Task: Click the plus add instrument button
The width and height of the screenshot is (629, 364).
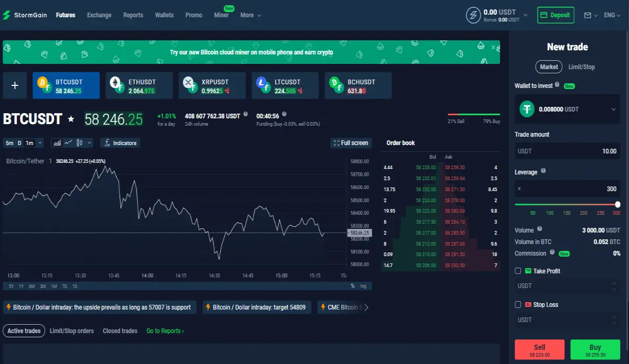Action: click(15, 85)
